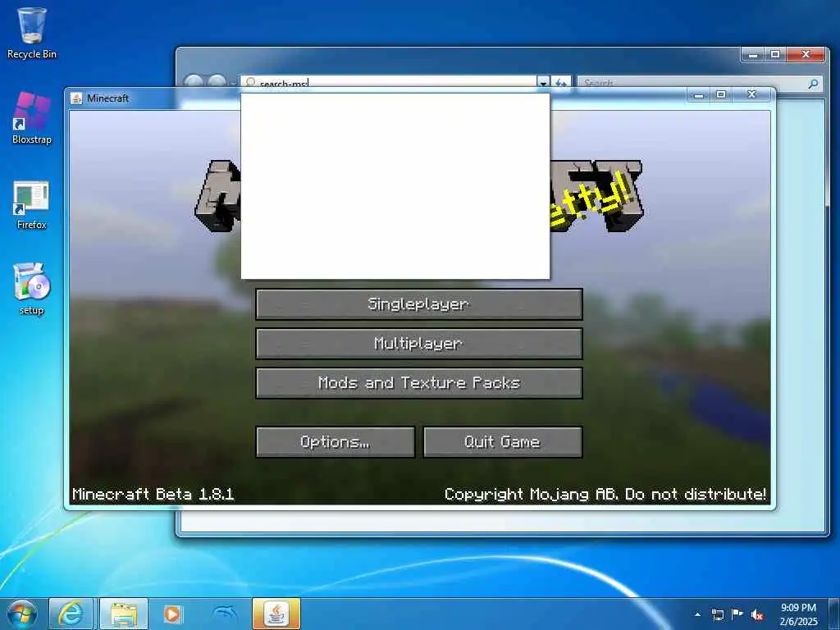
Task: Click the Explorer Back navigation button
Action: [194, 82]
